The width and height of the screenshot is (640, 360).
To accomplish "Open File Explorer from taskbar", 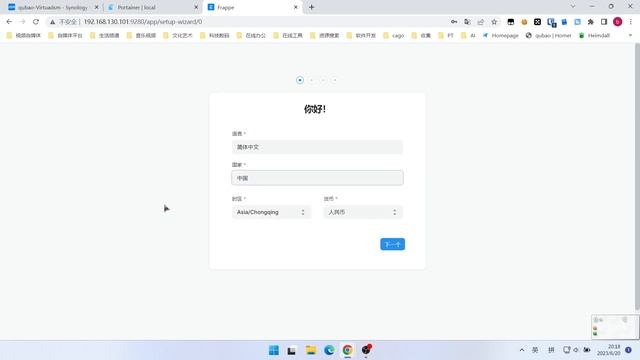I will point(311,350).
